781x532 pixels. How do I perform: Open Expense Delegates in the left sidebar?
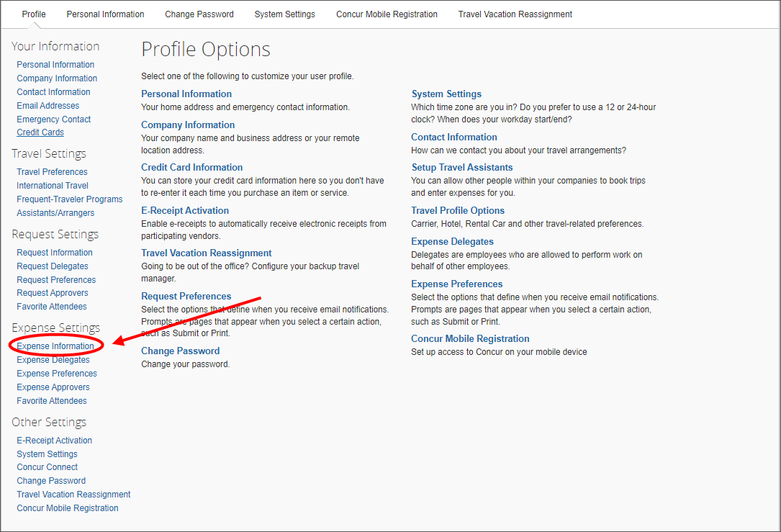(53, 360)
